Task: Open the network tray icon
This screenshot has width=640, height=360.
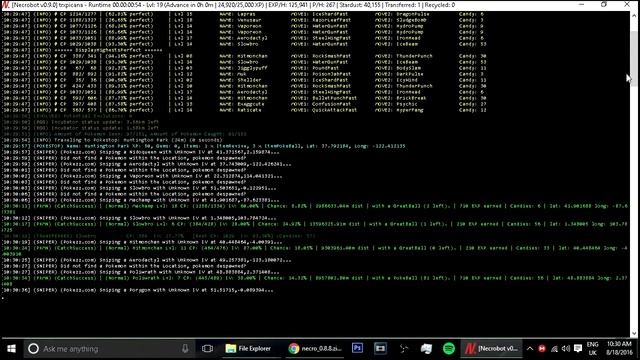Action: point(554,349)
